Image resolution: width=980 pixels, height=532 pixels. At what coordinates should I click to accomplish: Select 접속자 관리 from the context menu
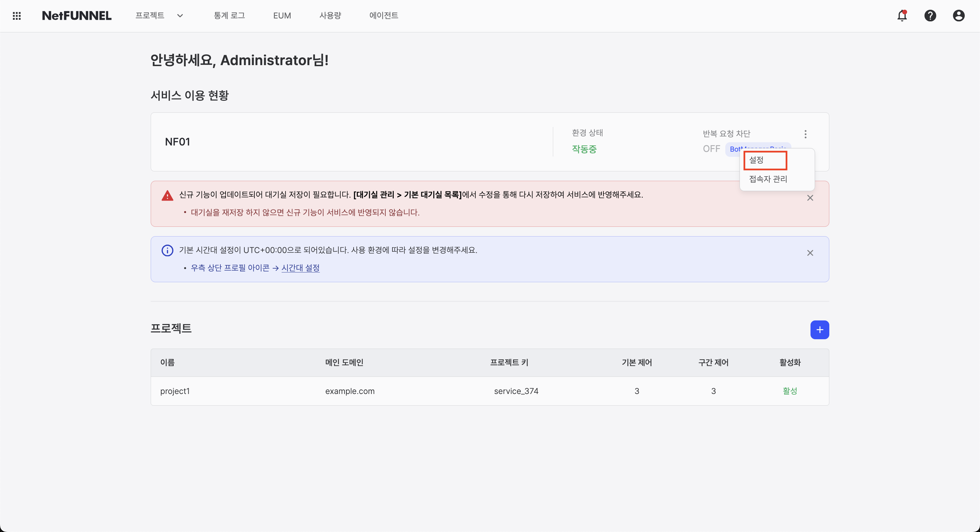point(768,179)
